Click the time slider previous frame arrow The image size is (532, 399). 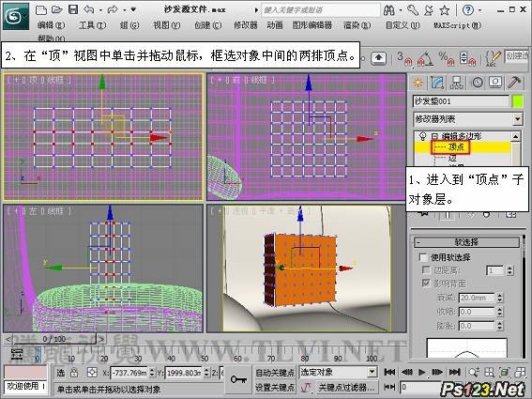8,339
